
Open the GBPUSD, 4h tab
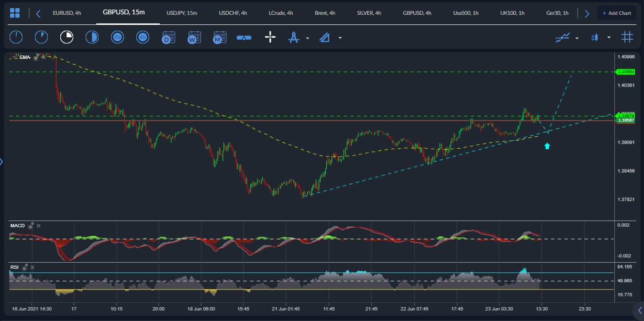tap(417, 13)
